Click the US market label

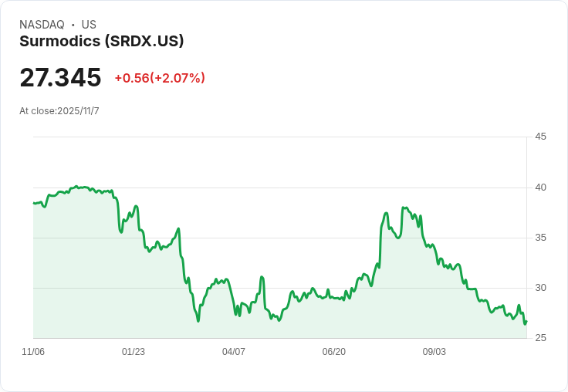tap(89, 25)
